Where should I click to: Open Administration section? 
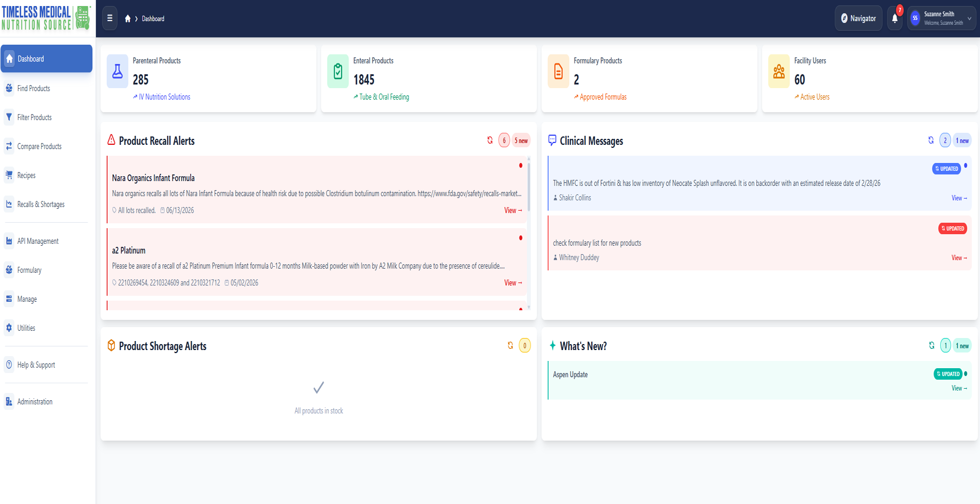[46, 401]
